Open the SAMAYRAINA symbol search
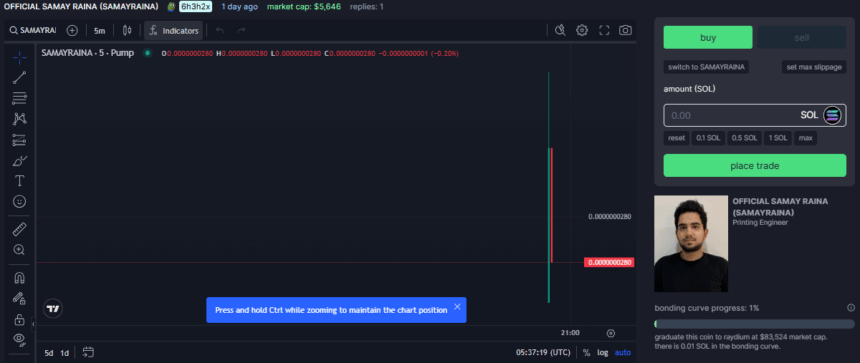Screen dimensions: 860x363 (x=33, y=31)
